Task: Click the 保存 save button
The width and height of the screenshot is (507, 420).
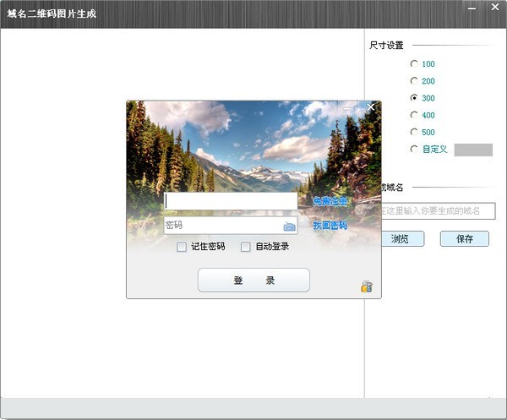Action: 464,239
